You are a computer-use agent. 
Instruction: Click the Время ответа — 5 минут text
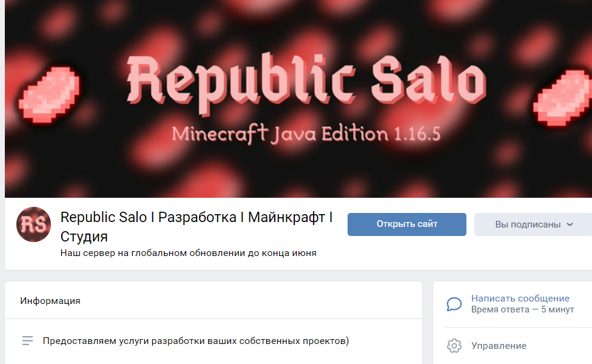click(x=522, y=309)
